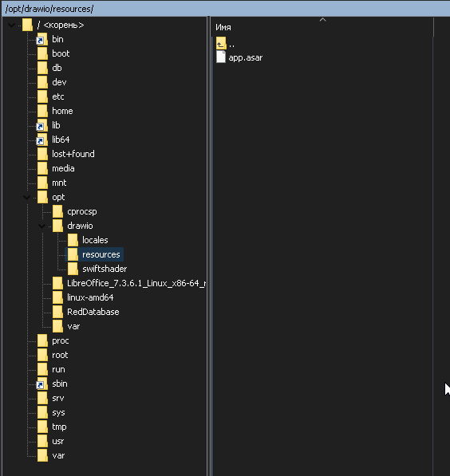The width and height of the screenshot is (450, 476).
Task: Click the app.asar file icon
Action: 221,57
